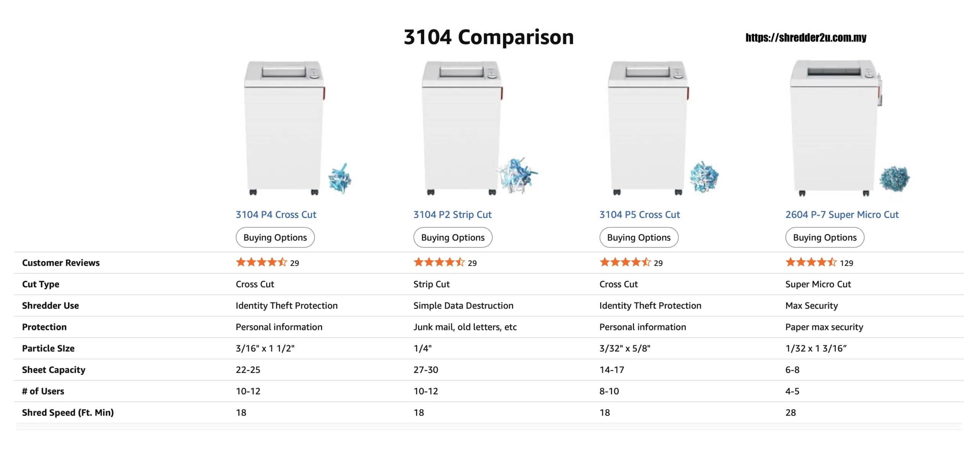980x454 pixels.
Task: Open the 3104 P4 Cross Cut product link
Action: (276, 215)
